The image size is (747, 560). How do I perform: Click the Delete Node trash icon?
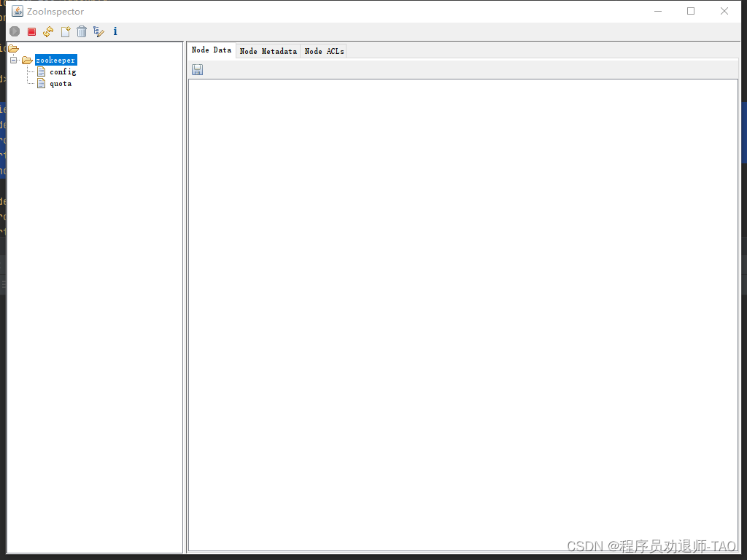[x=82, y=31]
